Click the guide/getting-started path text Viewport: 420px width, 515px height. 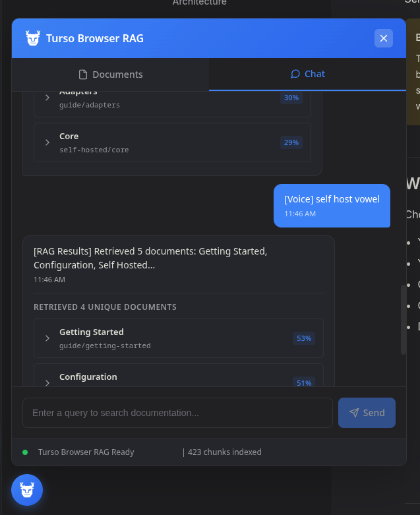tap(105, 346)
